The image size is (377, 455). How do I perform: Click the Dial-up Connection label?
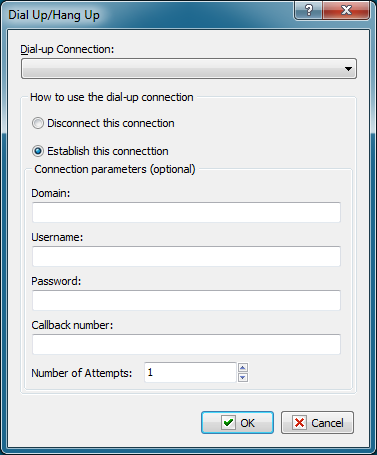pos(67,49)
